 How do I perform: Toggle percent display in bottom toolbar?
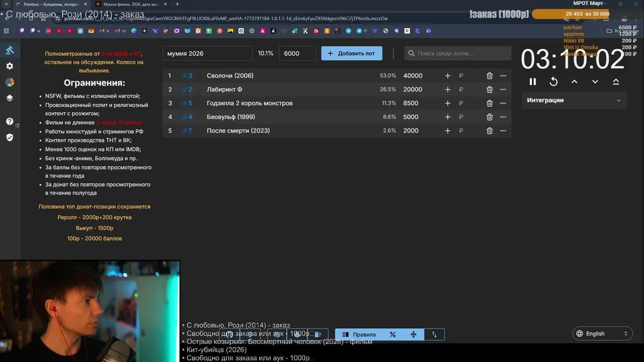pyautogui.click(x=393, y=334)
